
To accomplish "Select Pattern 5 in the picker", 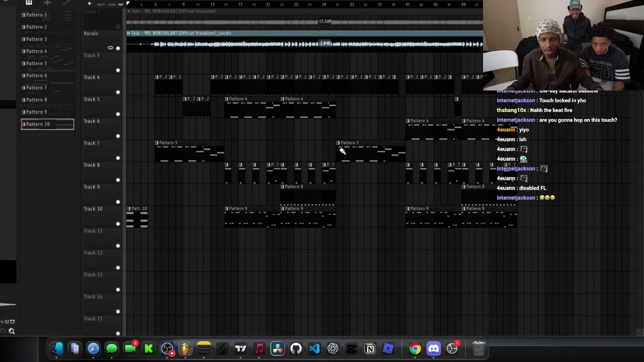I will click(x=47, y=63).
